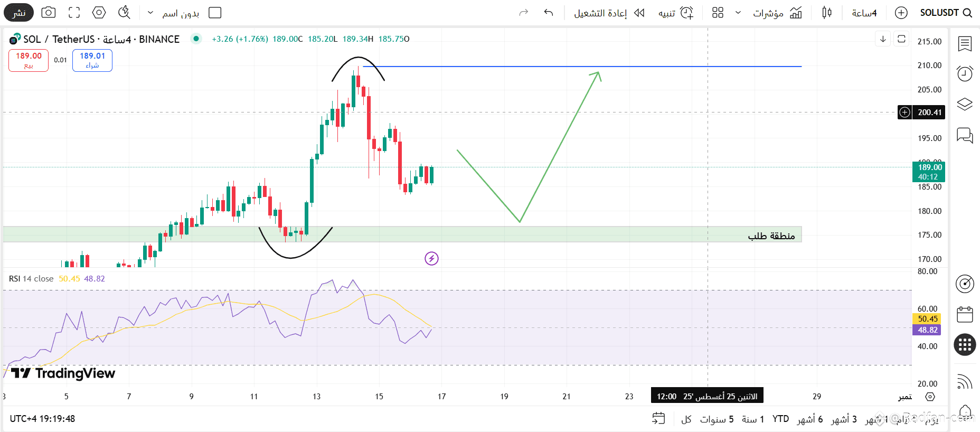Click the single-chart layout square icon
This screenshot has width=980, height=432.
click(215, 13)
